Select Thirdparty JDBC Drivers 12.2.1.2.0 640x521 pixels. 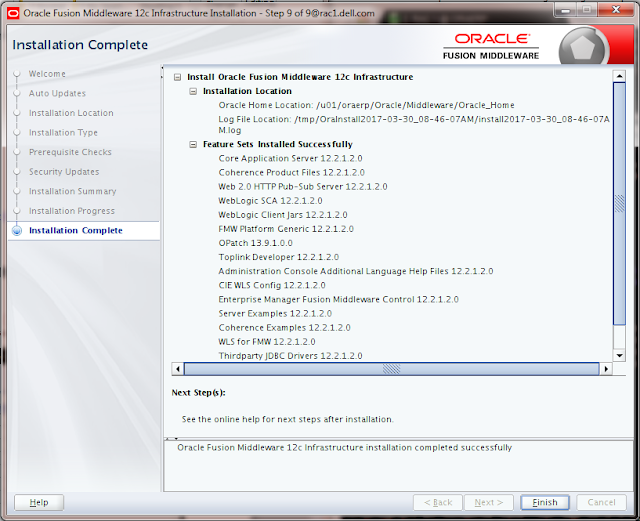290,356
